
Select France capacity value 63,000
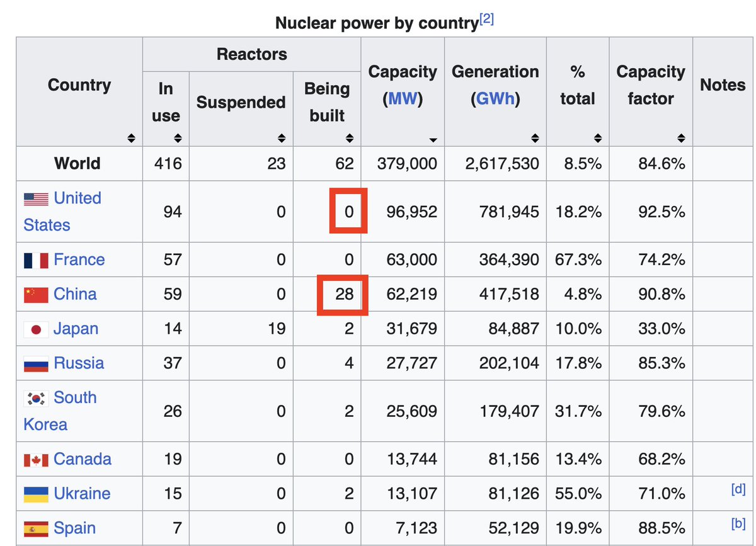click(412, 259)
